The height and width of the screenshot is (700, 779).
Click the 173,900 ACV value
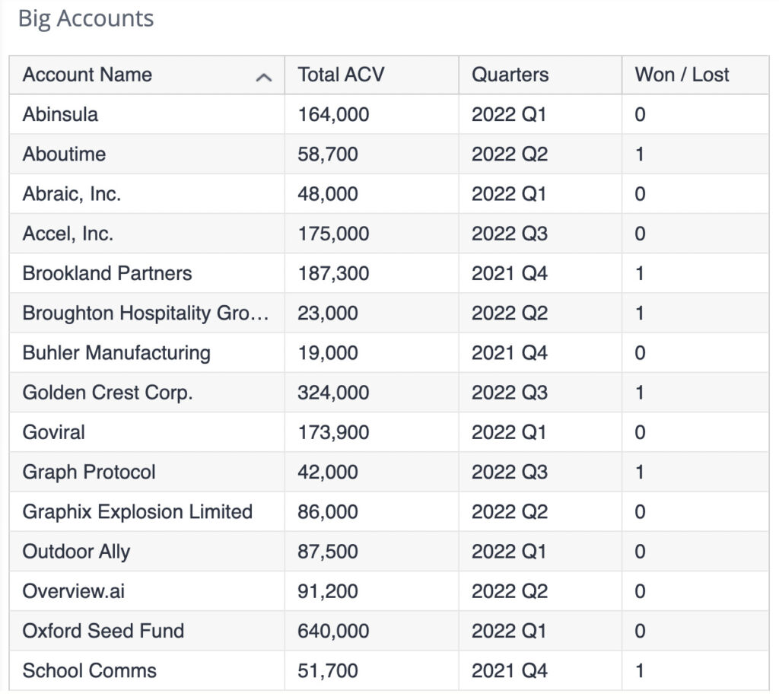pos(333,432)
